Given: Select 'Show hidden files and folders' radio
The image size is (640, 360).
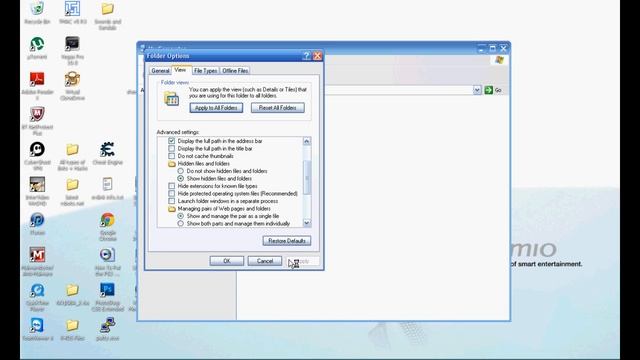Looking at the screenshot, I should pos(180,178).
